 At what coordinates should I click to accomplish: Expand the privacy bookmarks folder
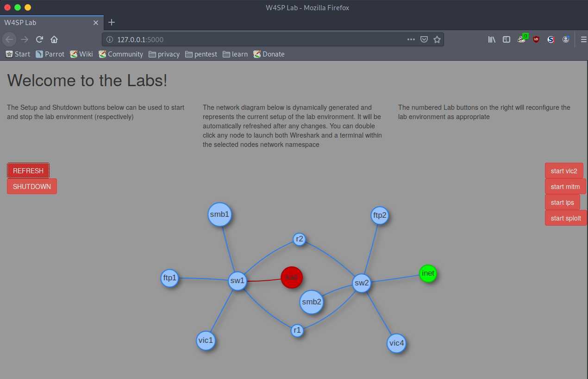pos(164,54)
